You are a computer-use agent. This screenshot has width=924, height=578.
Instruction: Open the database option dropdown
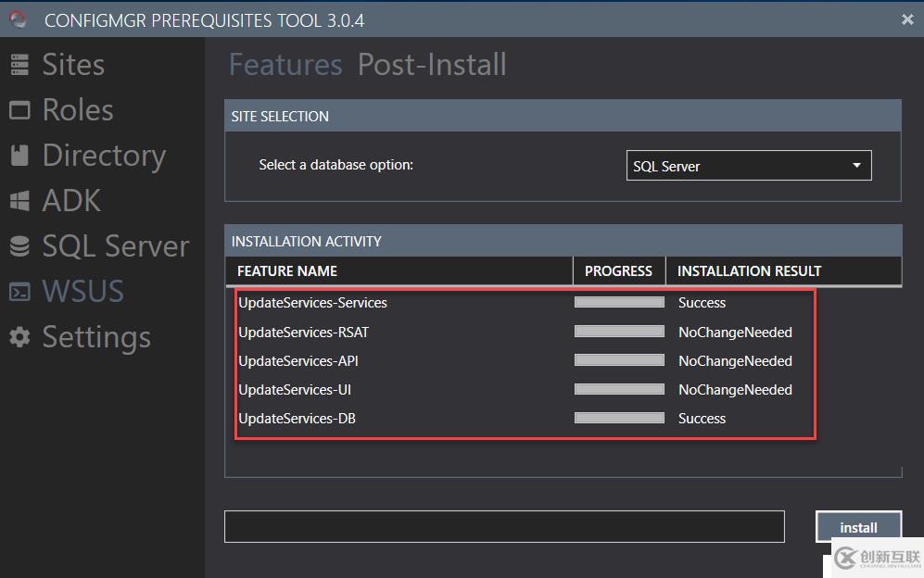click(748, 166)
